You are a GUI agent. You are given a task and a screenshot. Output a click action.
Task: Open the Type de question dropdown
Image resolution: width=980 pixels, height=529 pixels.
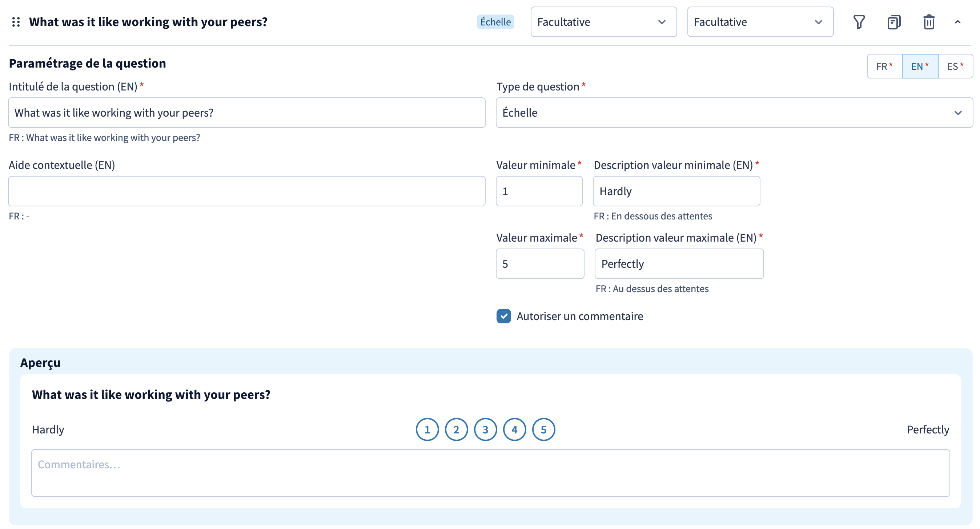734,113
